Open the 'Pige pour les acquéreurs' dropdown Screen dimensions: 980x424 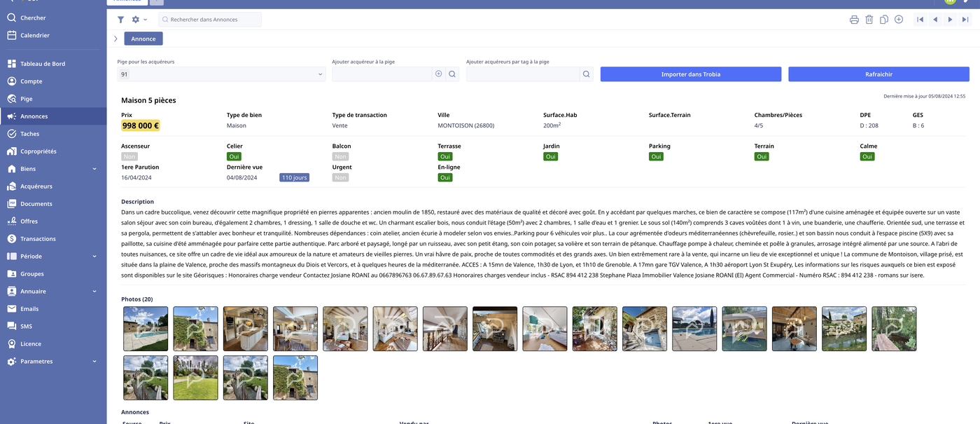click(x=221, y=74)
